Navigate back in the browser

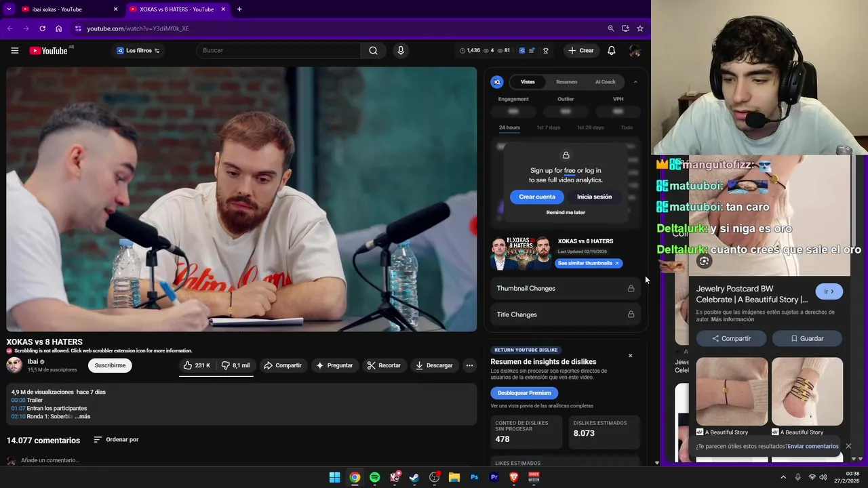[x=9, y=28]
